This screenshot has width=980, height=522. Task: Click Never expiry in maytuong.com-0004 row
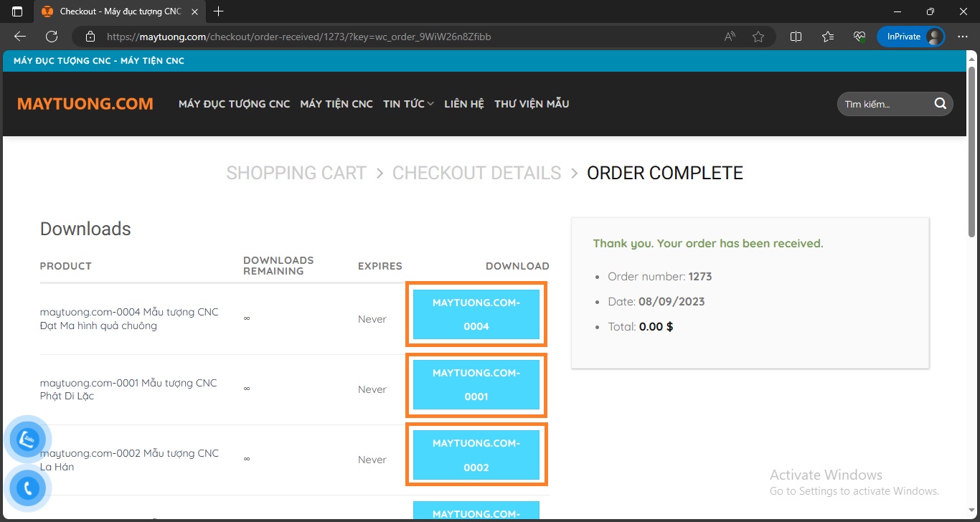pyautogui.click(x=372, y=319)
